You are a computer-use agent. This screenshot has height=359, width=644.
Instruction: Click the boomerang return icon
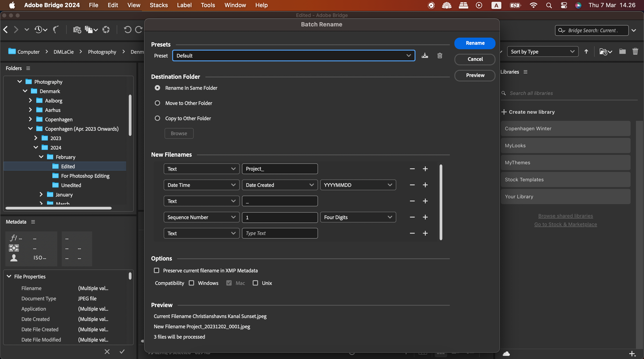[x=56, y=30]
